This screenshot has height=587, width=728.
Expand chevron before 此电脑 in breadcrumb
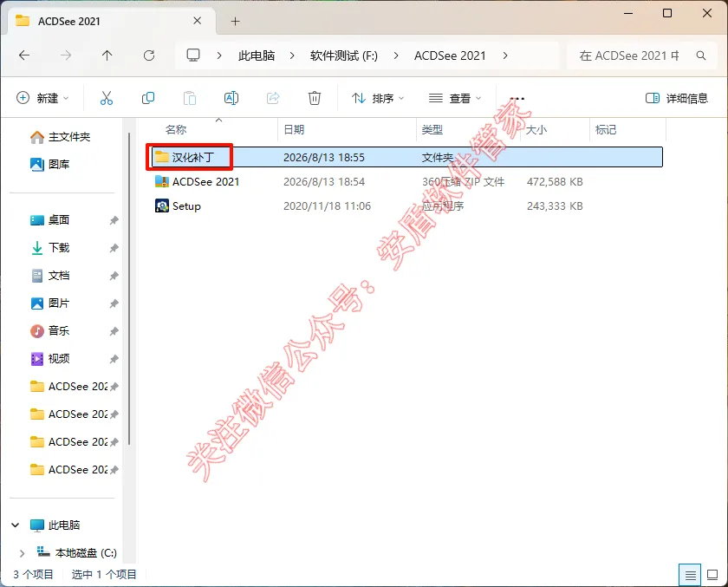coord(219,55)
